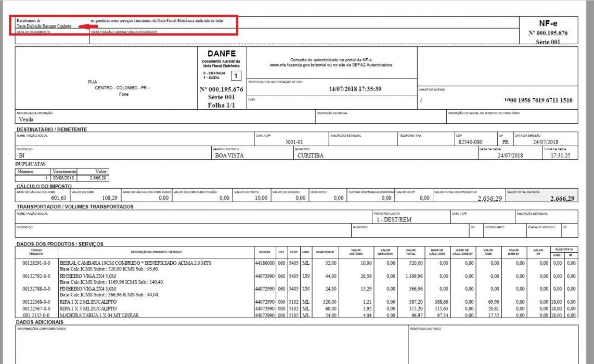Click the CÁLCULO DO IMPOSTO heading
Viewport: 594px width, 364px height.
click(44, 186)
